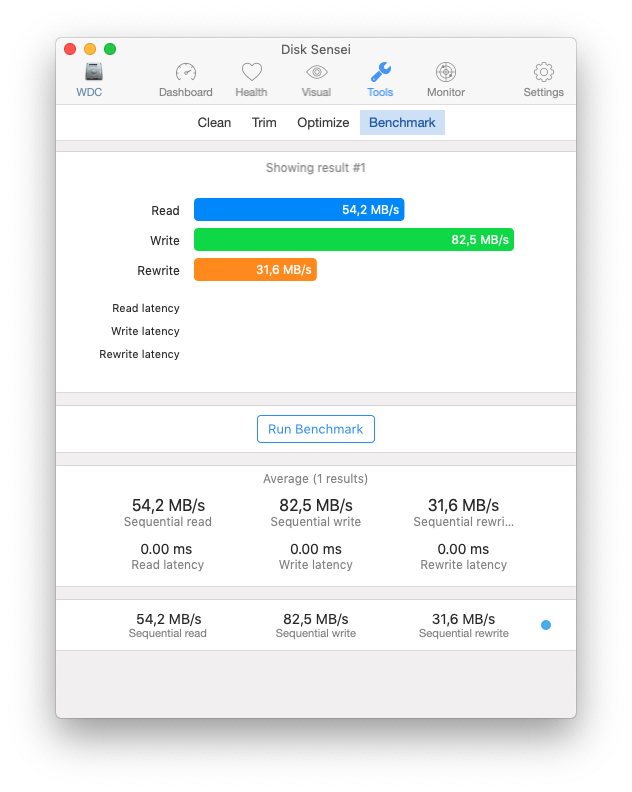632x792 pixels.
Task: Click '0.00 ms' above Write latency
Action: [x=316, y=549]
